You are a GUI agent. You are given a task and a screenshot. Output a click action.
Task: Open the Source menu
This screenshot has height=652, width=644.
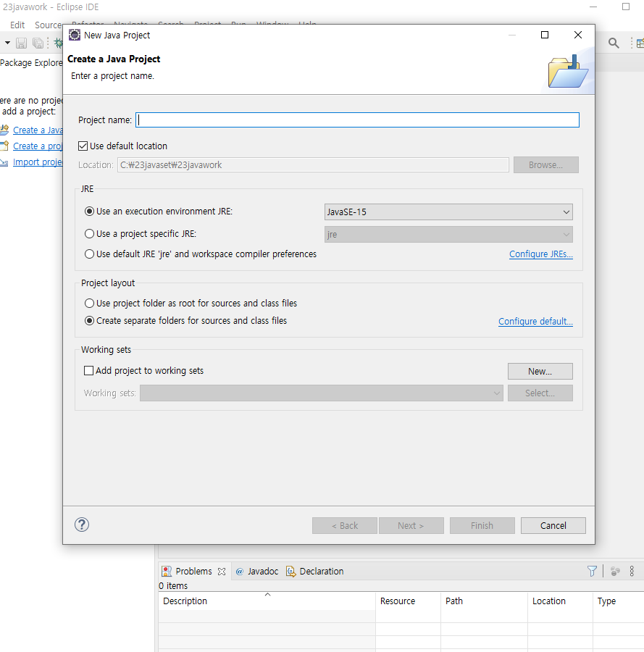pyautogui.click(x=49, y=25)
